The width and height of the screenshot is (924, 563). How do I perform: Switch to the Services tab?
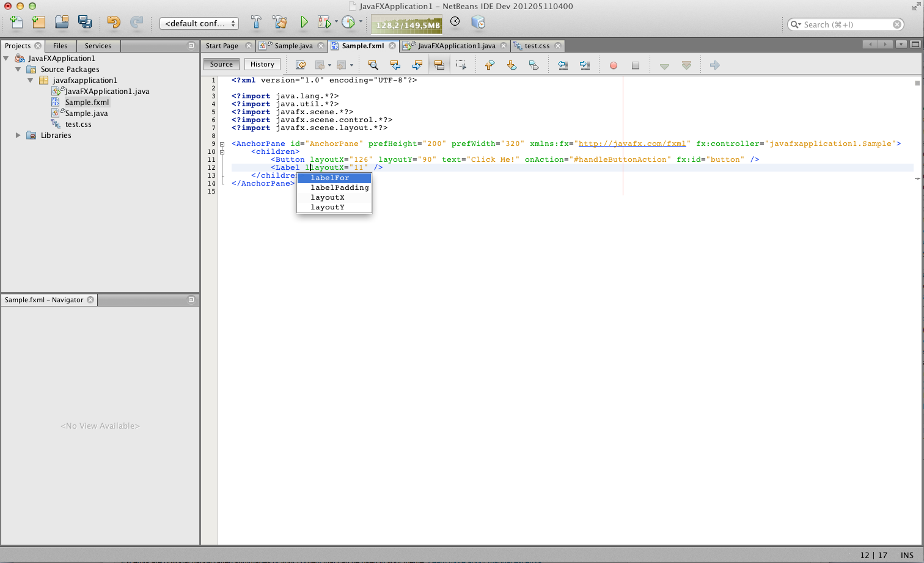tap(98, 46)
